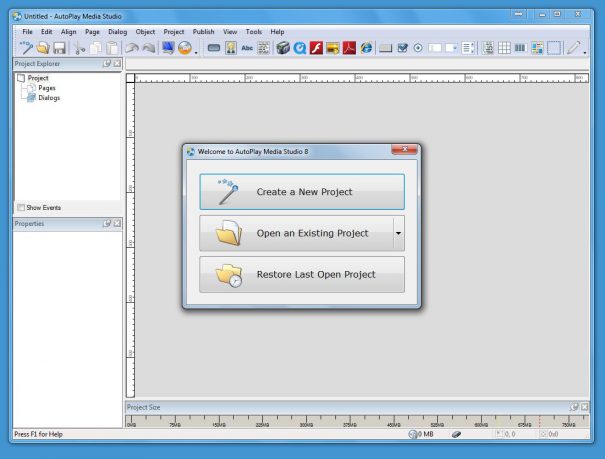Insert a Grid object from toolbar
605x459 pixels.
504,48
